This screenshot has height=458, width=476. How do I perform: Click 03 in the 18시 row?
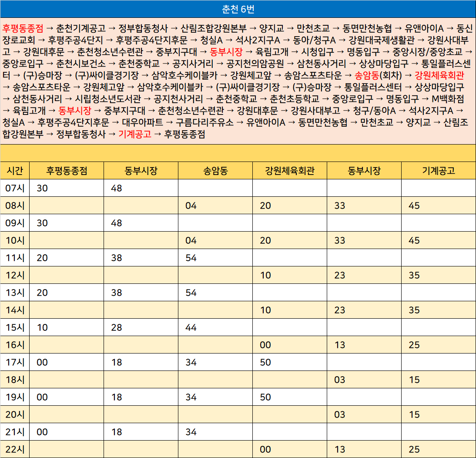pyautogui.click(x=340, y=380)
